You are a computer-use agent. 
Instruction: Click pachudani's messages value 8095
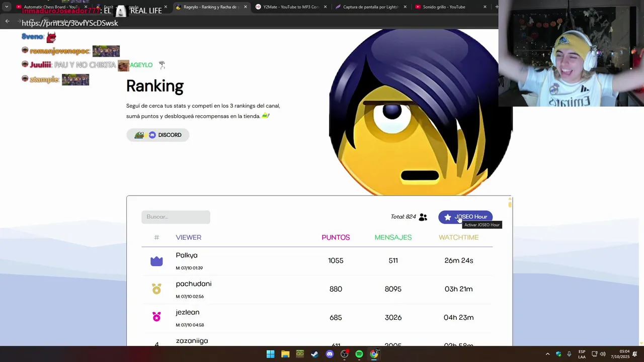point(393,289)
